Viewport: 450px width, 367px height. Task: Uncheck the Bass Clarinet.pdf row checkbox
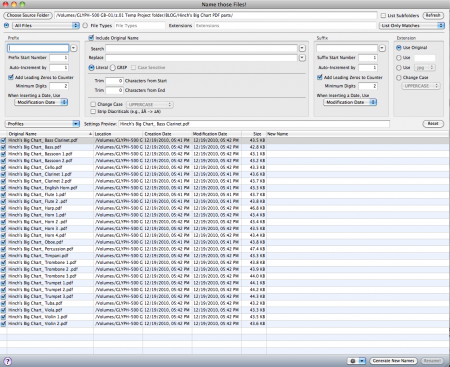[x=3, y=140]
